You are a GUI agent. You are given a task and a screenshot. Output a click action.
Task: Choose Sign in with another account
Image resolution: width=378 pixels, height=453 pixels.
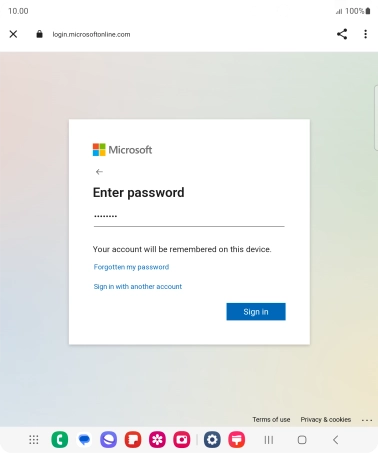(x=138, y=286)
